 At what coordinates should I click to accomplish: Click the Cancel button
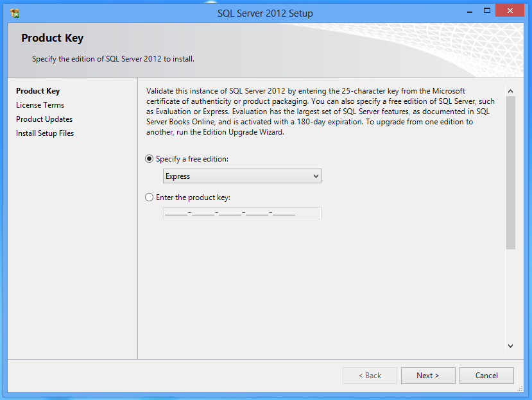point(486,376)
